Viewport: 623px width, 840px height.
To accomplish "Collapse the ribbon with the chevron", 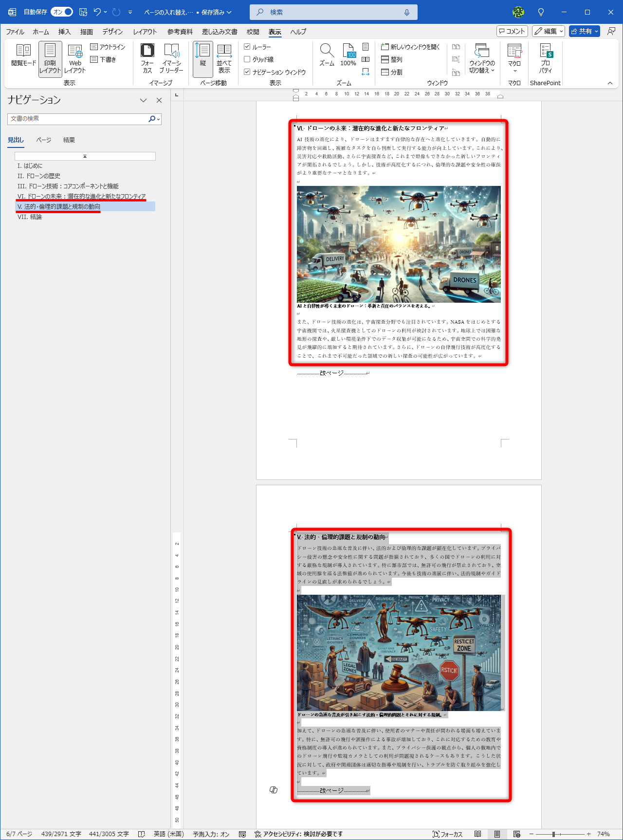I will (x=610, y=83).
